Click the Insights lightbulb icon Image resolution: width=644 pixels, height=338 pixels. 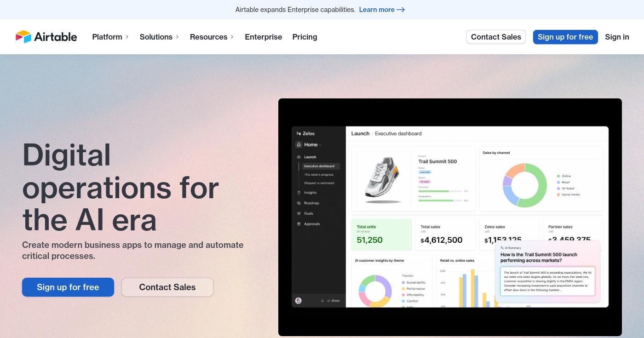coord(299,193)
